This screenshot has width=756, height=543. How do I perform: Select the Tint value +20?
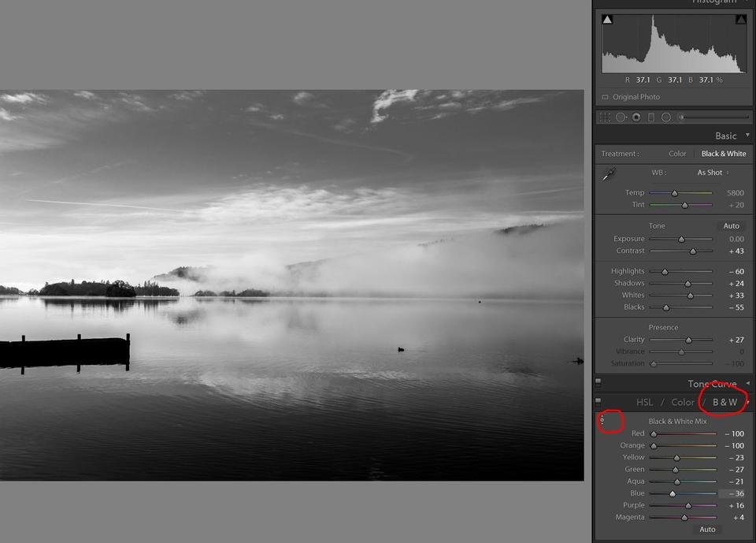736,205
